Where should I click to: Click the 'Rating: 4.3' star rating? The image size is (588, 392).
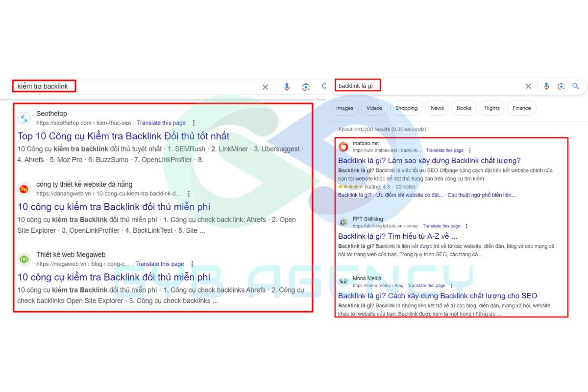(364, 187)
